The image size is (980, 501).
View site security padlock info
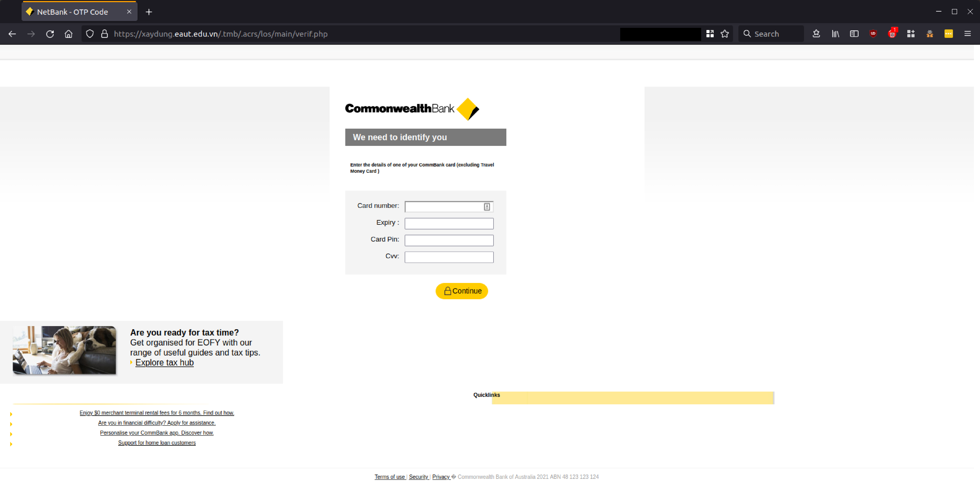(x=105, y=34)
